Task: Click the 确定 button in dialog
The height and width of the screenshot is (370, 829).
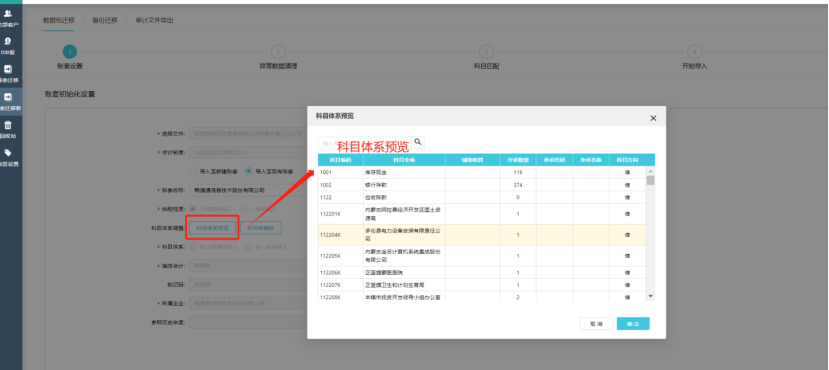Action: click(x=633, y=323)
